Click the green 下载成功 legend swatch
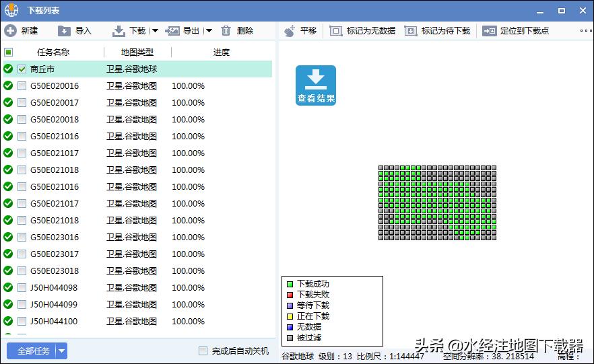 pos(290,284)
